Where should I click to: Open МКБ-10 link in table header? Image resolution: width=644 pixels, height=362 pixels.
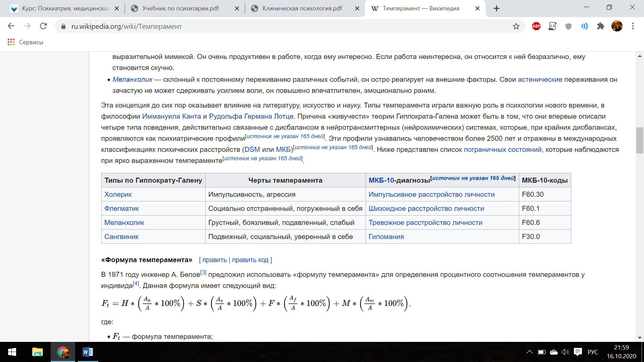(381, 180)
